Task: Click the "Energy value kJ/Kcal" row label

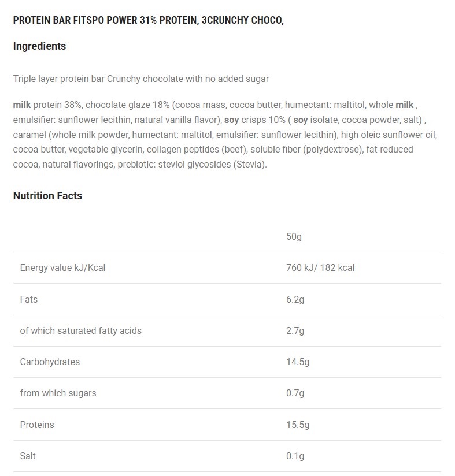Action: point(62,268)
